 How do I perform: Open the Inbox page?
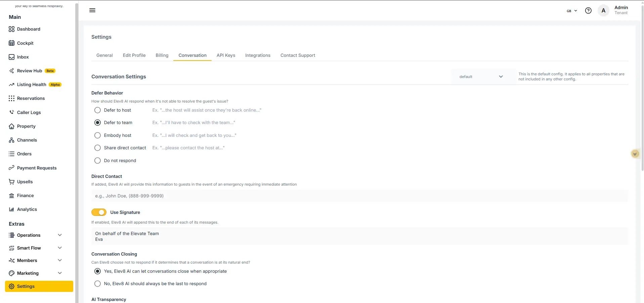tap(18, 57)
